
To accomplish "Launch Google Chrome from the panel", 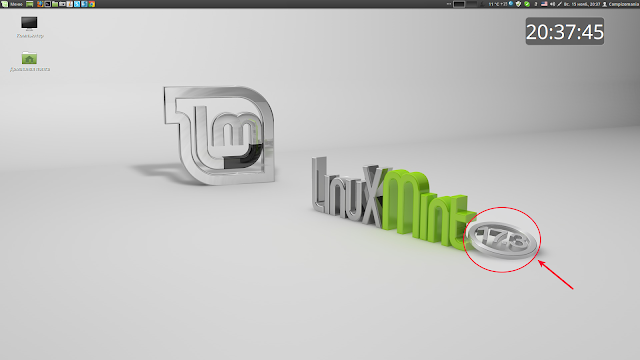I will [92, 4].
